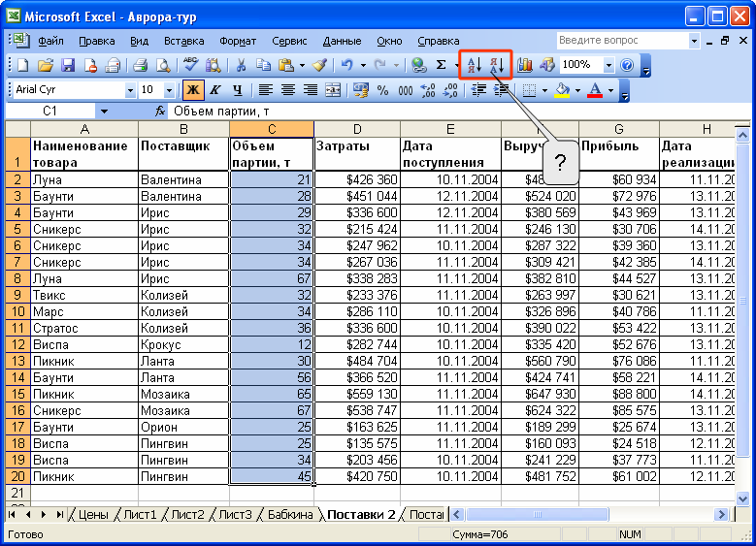Open paste options dropdown arrow
This screenshot has width=756, height=546.
(x=303, y=65)
